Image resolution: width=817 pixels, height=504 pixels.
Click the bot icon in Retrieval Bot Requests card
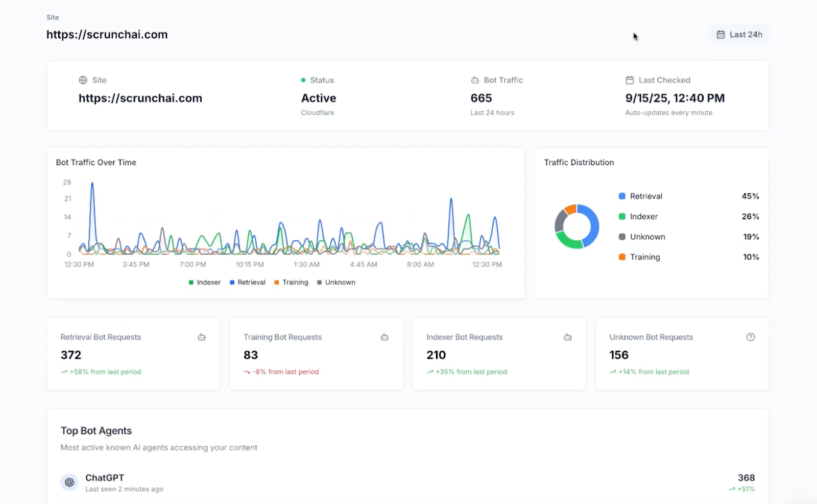tap(202, 337)
